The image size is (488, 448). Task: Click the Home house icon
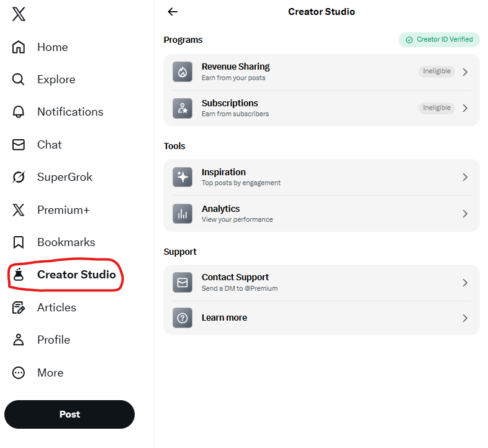pos(19,47)
